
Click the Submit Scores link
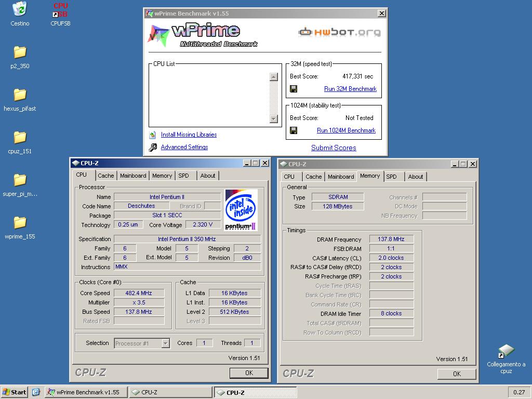334,148
